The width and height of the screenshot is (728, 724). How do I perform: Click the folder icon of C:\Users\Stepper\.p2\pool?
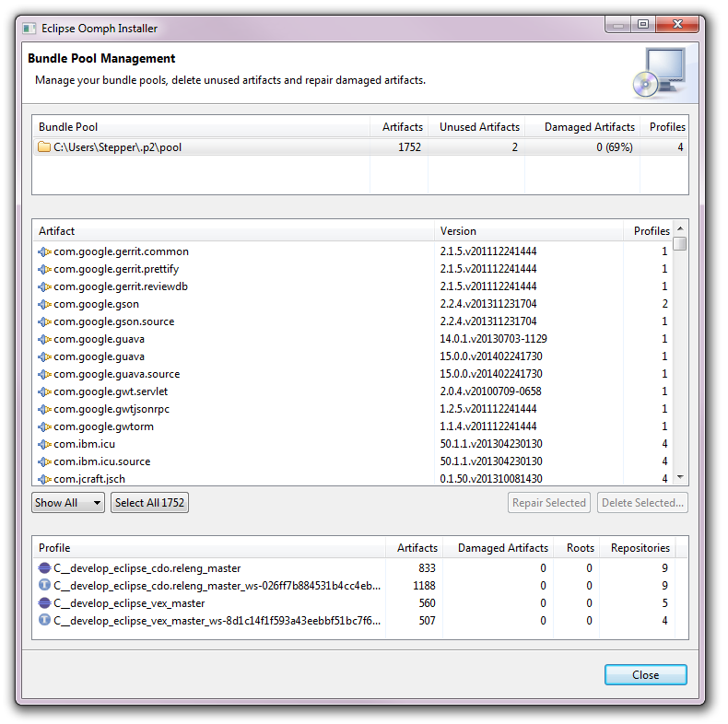[x=44, y=147]
